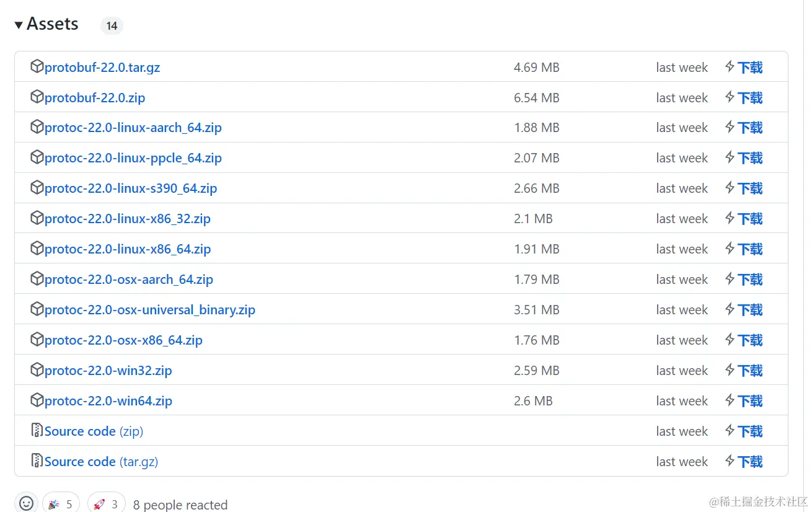Click 下载 for protoc-22.0-linux-x86_32.zip
Image resolution: width=812 pixels, height=512 pixels.
(x=750, y=219)
